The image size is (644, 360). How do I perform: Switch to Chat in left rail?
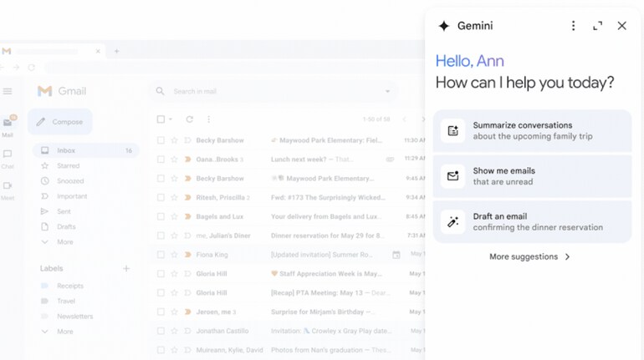(x=8, y=158)
